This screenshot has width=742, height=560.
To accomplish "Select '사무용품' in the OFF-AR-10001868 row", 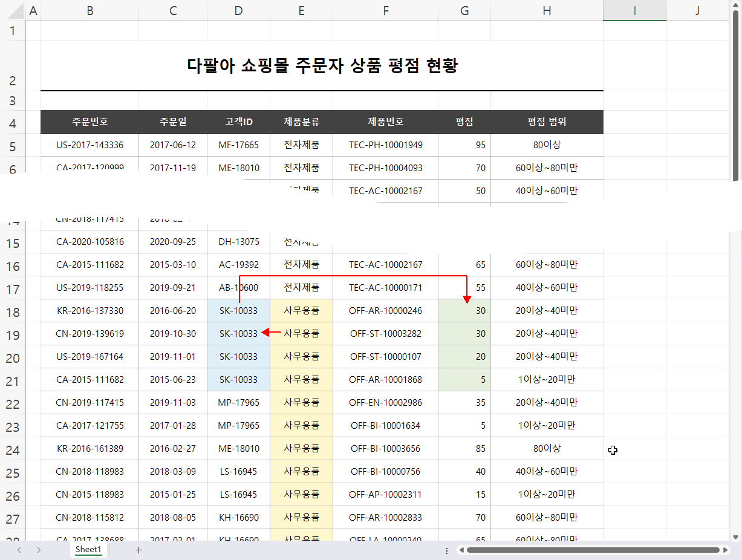I will [301, 380].
